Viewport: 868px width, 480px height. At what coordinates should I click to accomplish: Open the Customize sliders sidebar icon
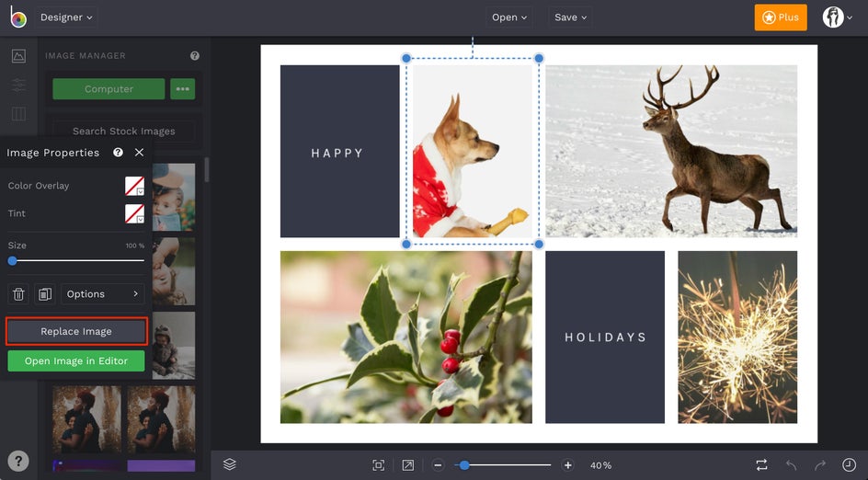coord(18,85)
